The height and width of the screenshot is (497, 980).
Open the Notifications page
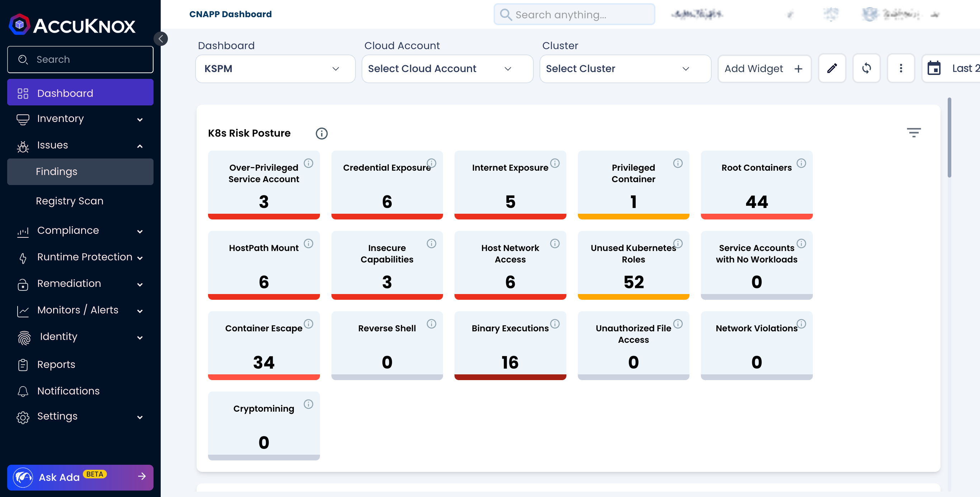click(80, 391)
